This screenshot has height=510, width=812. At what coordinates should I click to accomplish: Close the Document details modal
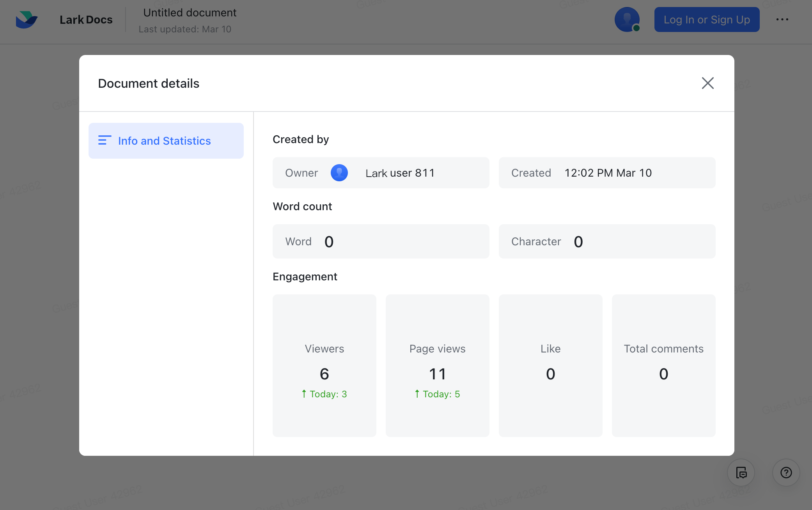pyautogui.click(x=708, y=83)
